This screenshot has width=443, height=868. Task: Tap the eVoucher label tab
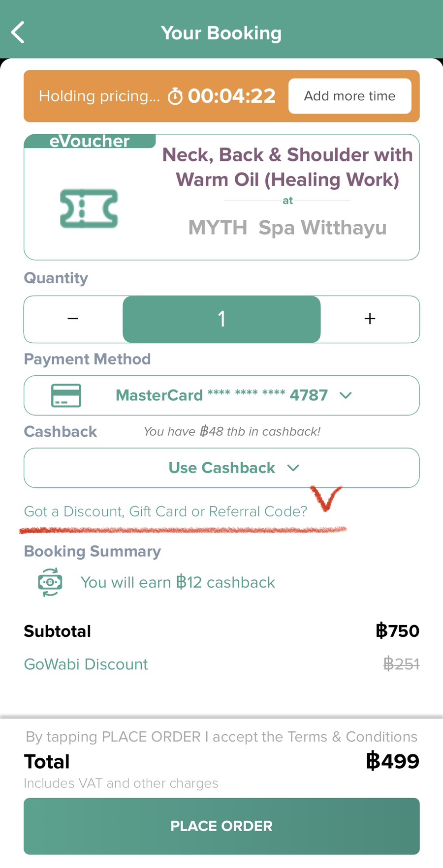90,141
